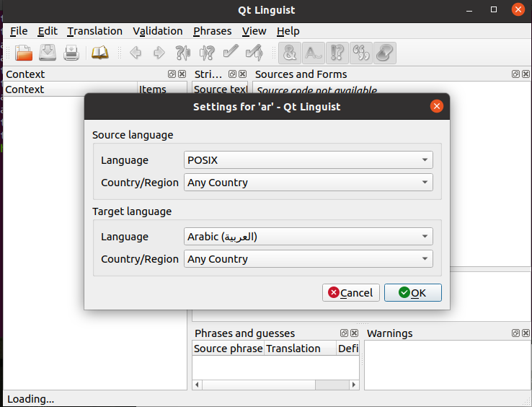Screen dimensions: 532x407
Task: Float the Context panel
Action: [172, 74]
